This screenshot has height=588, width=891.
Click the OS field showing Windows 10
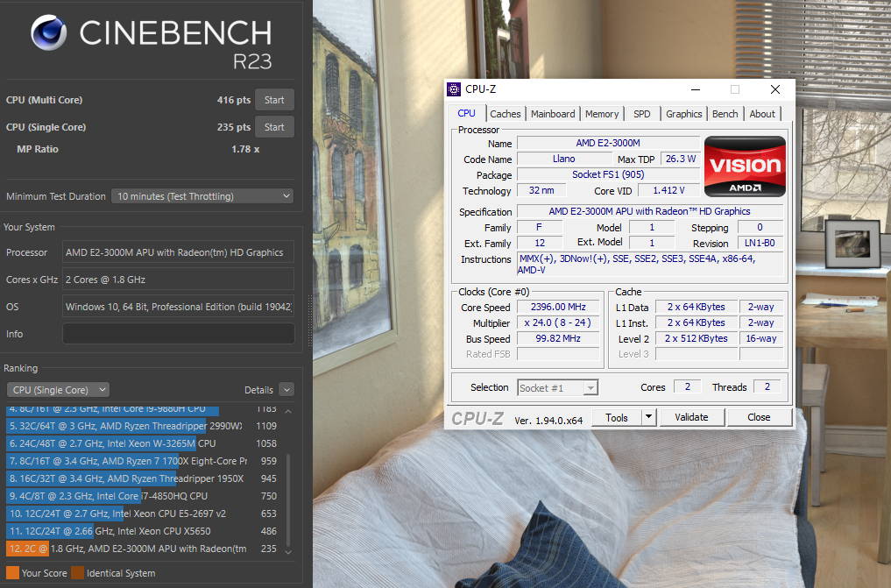(178, 307)
